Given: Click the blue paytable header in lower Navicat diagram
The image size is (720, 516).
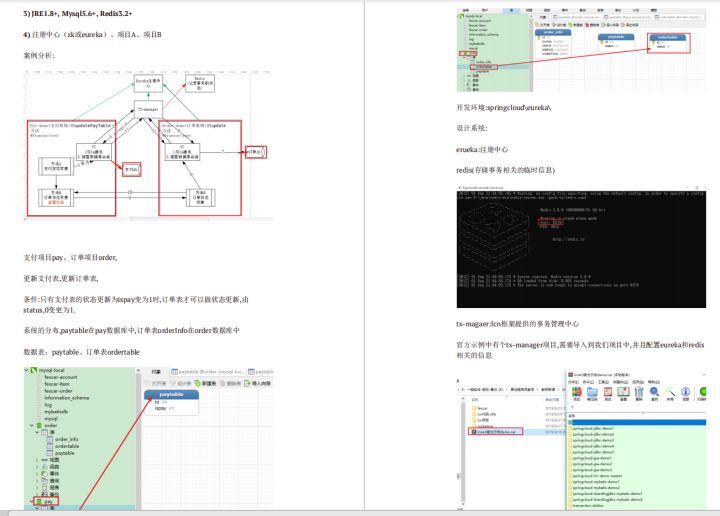Looking at the screenshot, I should tap(171, 394).
